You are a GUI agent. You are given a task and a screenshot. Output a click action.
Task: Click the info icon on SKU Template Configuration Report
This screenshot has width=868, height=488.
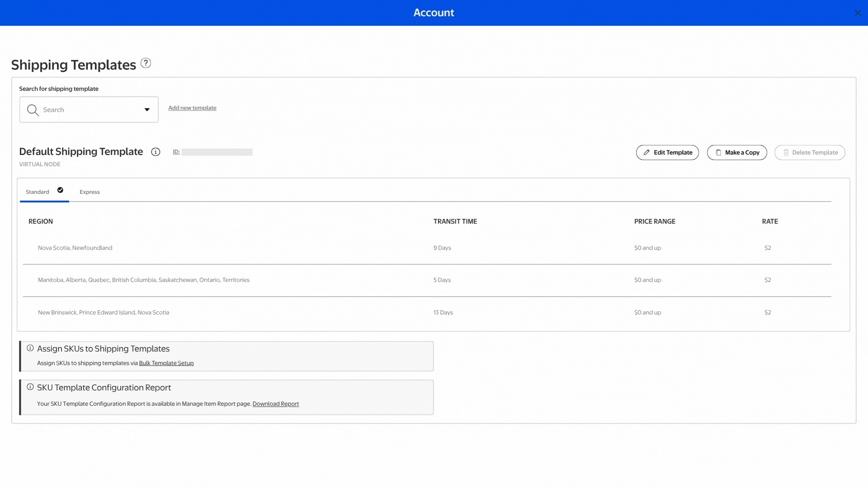click(x=30, y=387)
